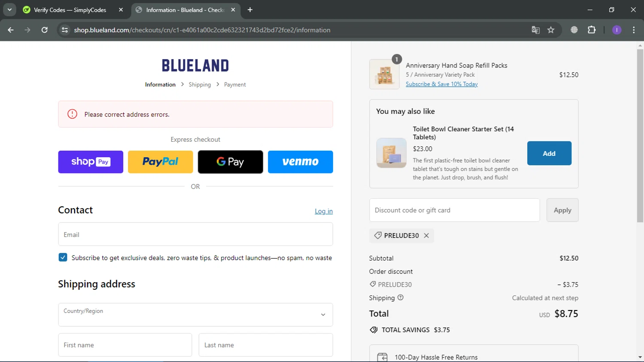This screenshot has height=362, width=644.
Task: Check out with PayPal
Action: point(161,162)
